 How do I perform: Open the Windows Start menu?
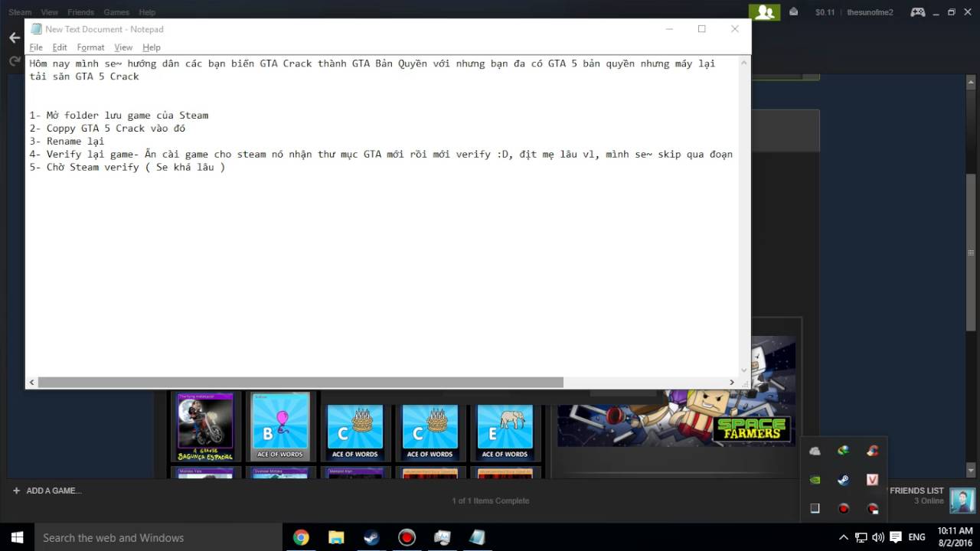point(17,537)
